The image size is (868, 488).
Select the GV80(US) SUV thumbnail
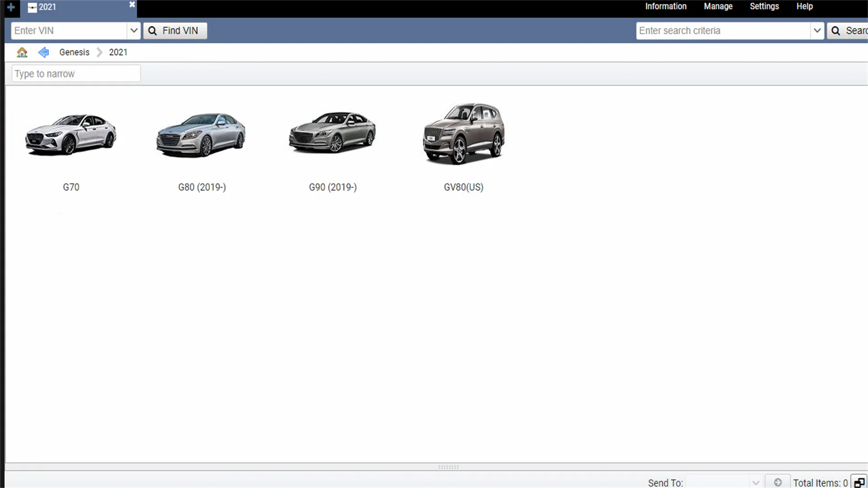(464, 133)
